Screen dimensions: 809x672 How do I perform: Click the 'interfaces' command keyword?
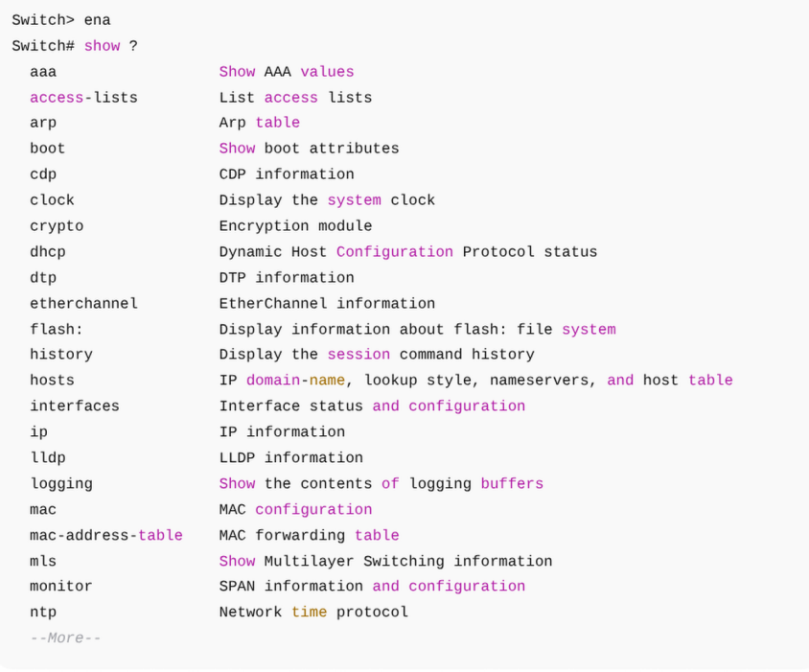75,406
